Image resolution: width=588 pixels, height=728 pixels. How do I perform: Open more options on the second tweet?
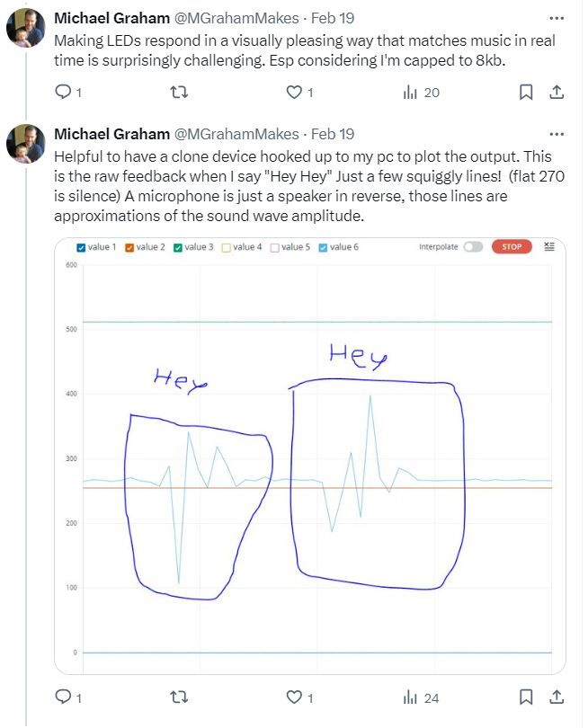pyautogui.click(x=557, y=134)
